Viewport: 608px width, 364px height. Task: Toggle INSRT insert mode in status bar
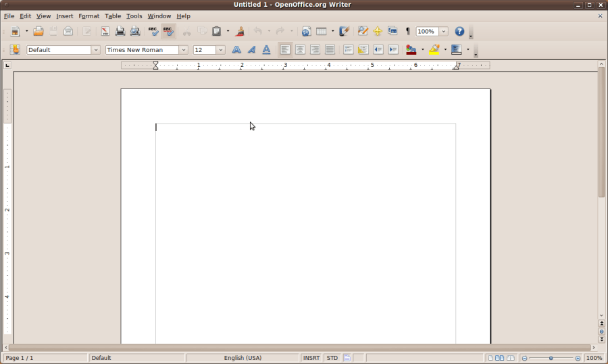tap(311, 358)
